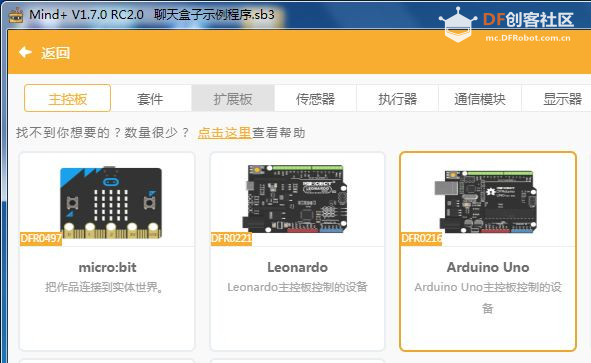The height and width of the screenshot is (363, 591).
Task: Click the DFR0216 product code badge
Action: point(421,238)
